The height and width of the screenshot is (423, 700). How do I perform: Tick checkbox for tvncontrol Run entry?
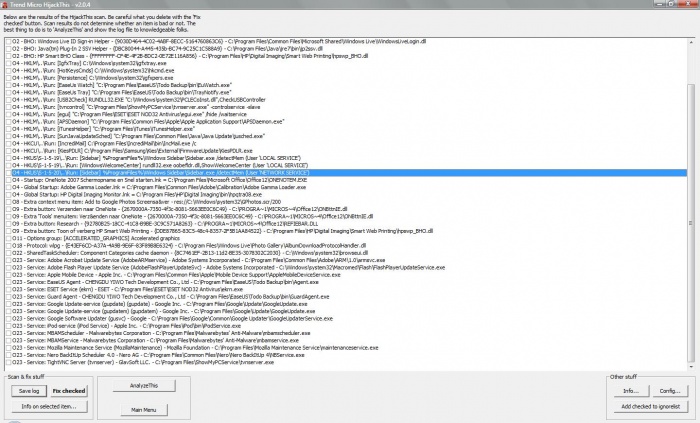pyautogui.click(x=8, y=107)
